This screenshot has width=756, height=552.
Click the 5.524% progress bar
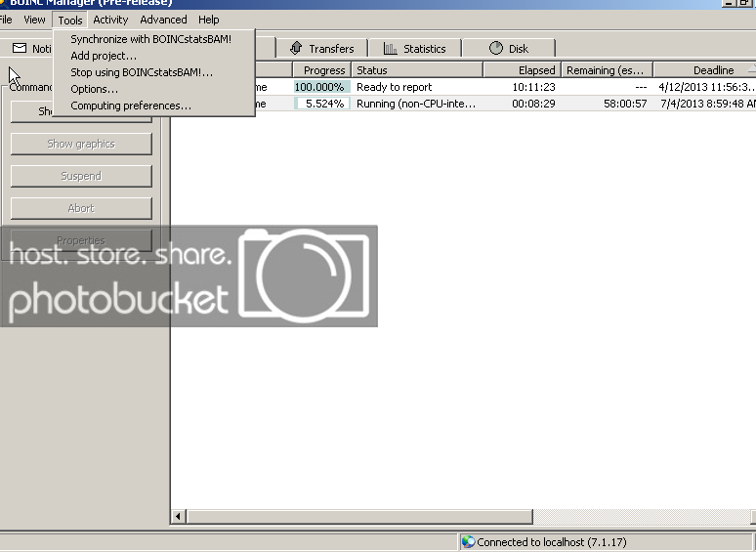pyautogui.click(x=321, y=104)
